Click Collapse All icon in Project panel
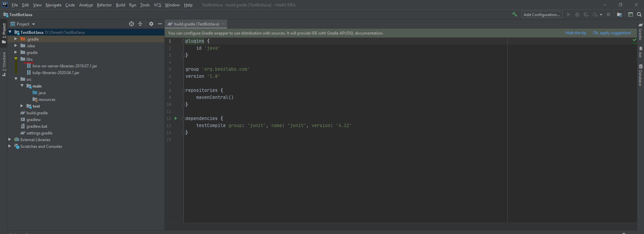 point(140,24)
